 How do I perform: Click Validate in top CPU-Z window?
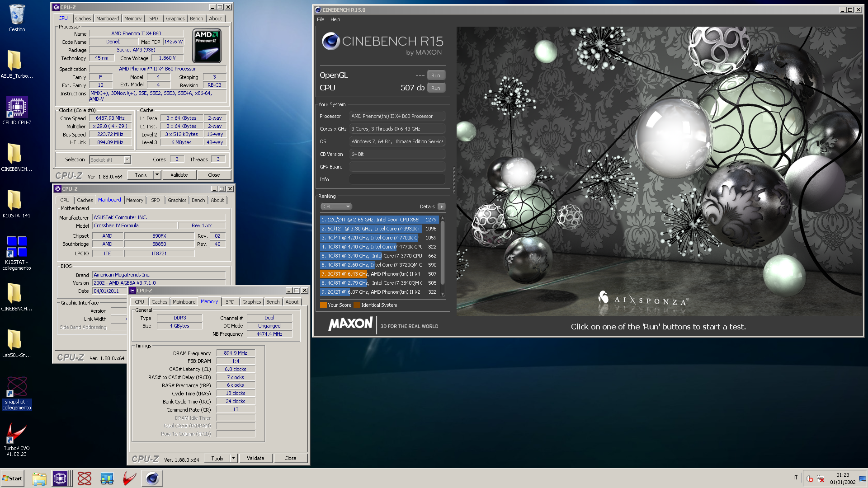(x=179, y=175)
